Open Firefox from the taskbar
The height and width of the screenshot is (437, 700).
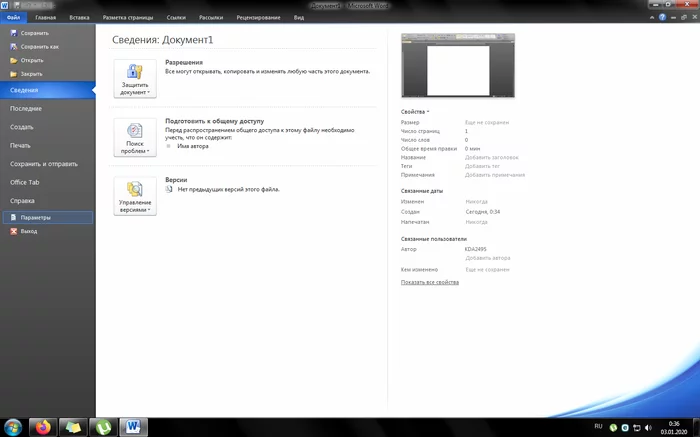coord(43,428)
